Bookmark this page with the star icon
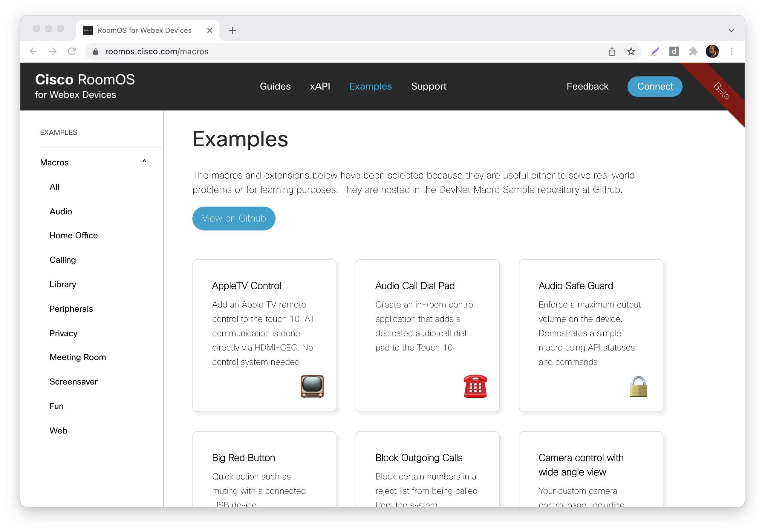 tap(631, 51)
